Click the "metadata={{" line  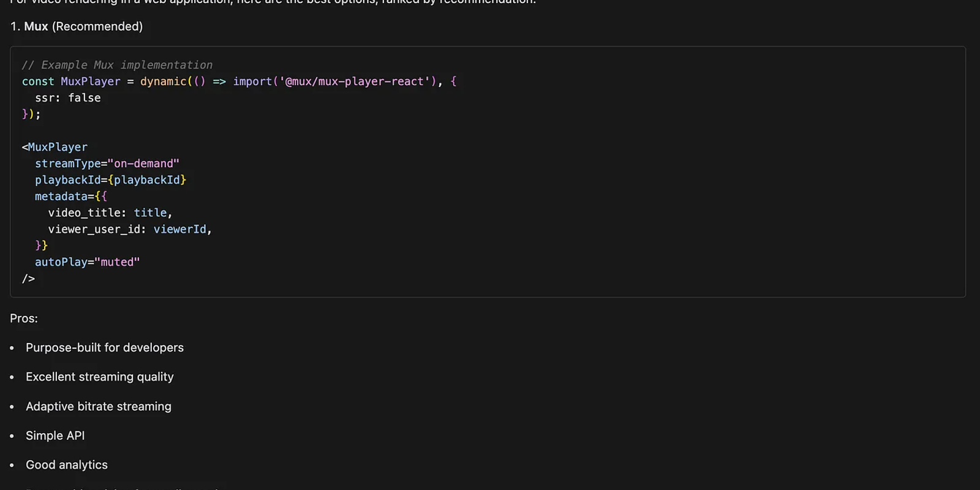[x=71, y=196]
